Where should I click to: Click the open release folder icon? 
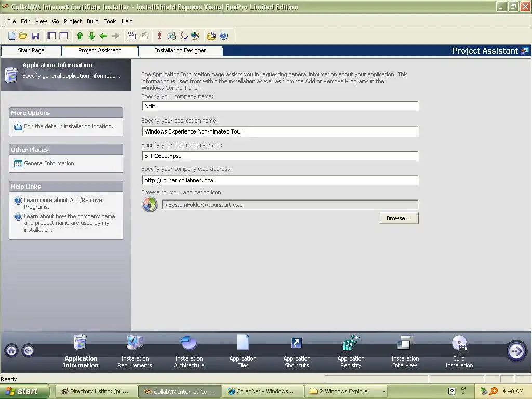point(211,36)
